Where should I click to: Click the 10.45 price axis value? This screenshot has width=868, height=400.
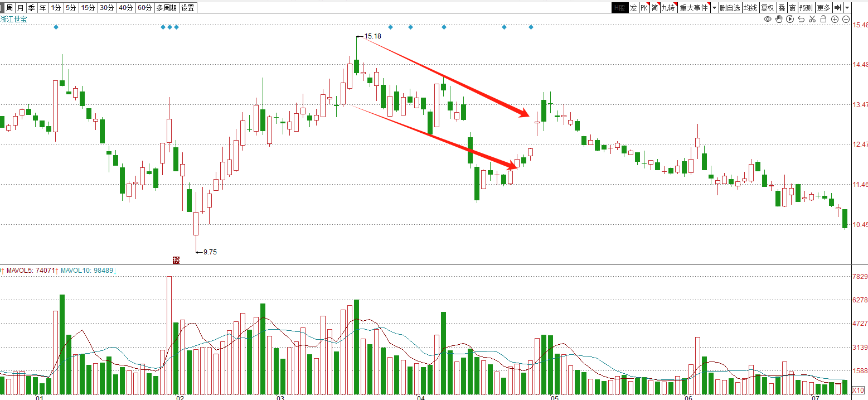click(860, 225)
